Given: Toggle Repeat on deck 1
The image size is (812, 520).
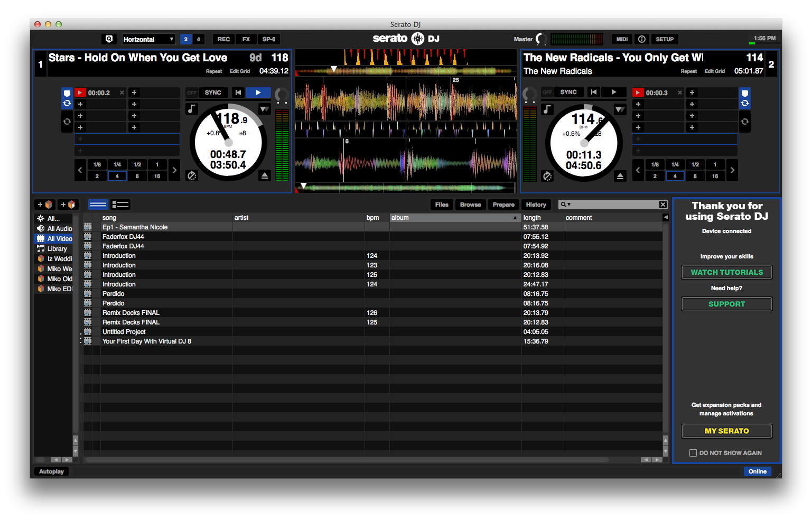Looking at the screenshot, I should coord(214,71).
